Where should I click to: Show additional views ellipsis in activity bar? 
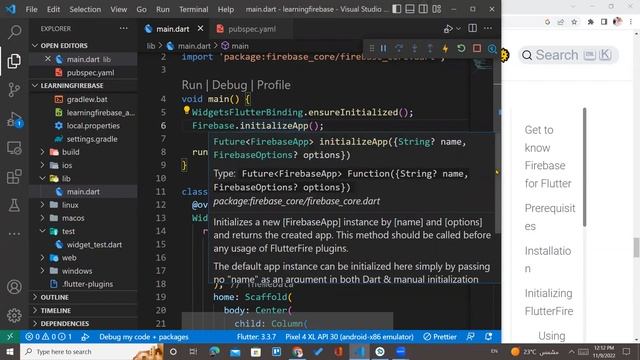click(14, 234)
